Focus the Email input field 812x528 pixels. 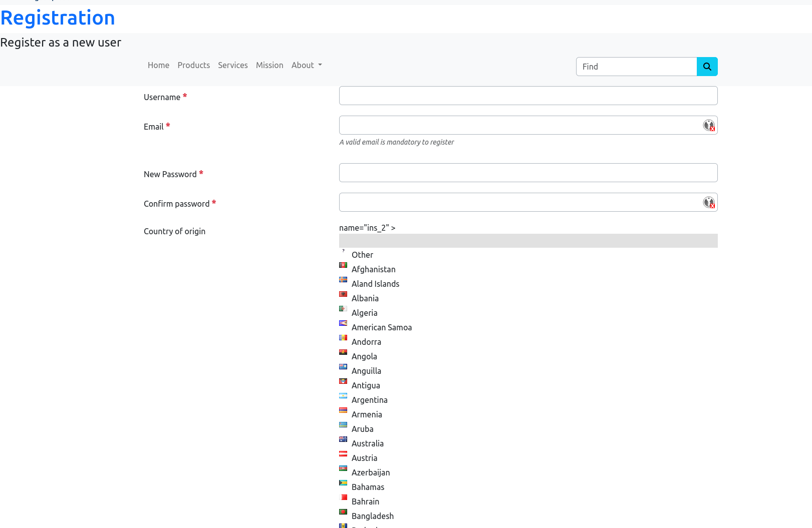click(x=528, y=125)
